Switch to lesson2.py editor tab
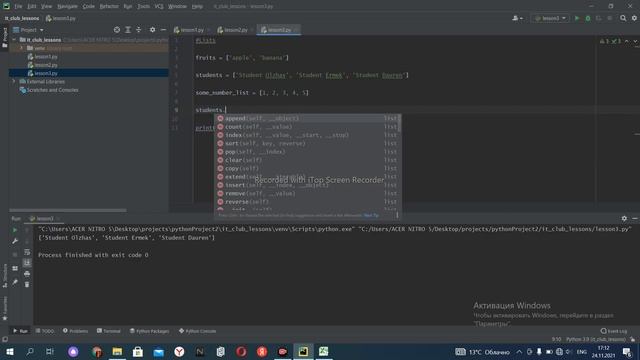Viewport: 640px width, 360px height. coord(235,30)
